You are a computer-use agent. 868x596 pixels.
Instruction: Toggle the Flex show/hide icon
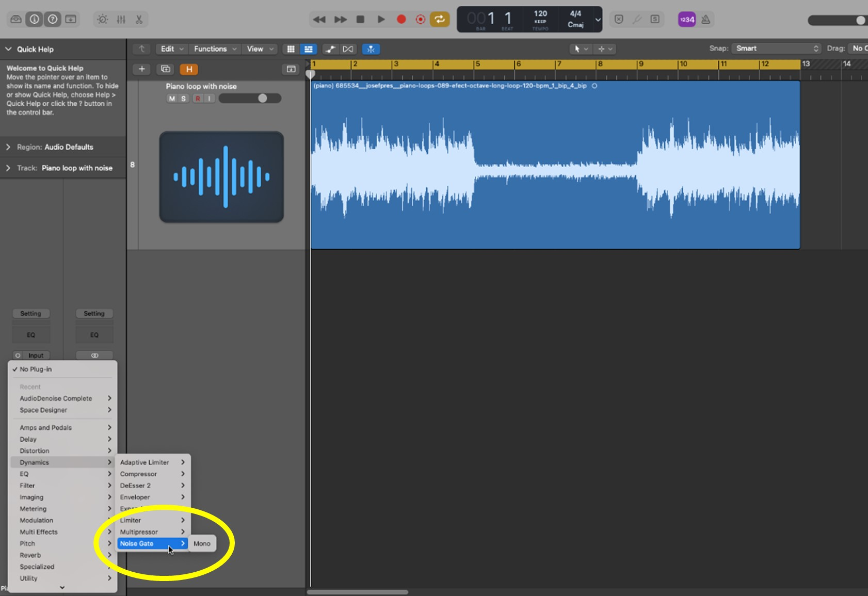[x=348, y=49]
